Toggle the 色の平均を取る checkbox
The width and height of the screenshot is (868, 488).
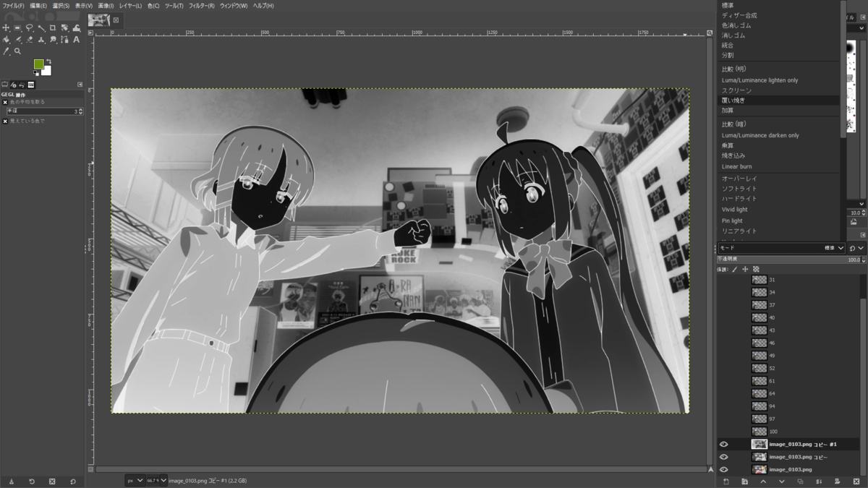pos(5,102)
